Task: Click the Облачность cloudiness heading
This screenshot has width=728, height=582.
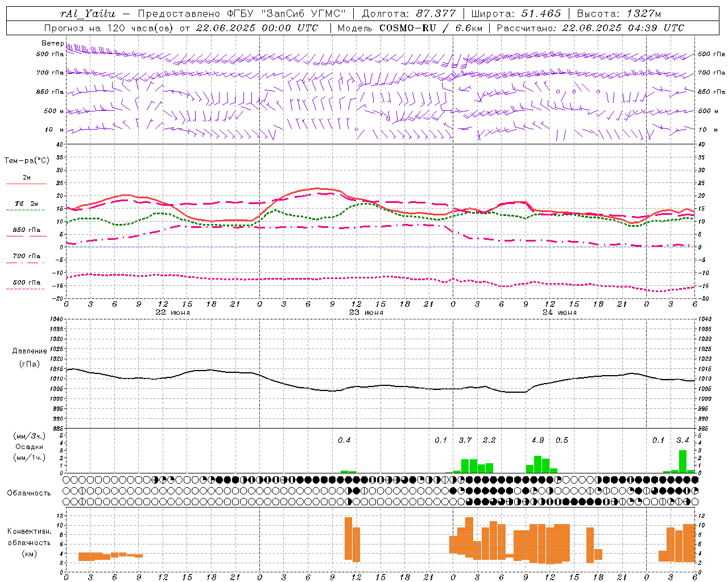Action: pyautogui.click(x=29, y=493)
